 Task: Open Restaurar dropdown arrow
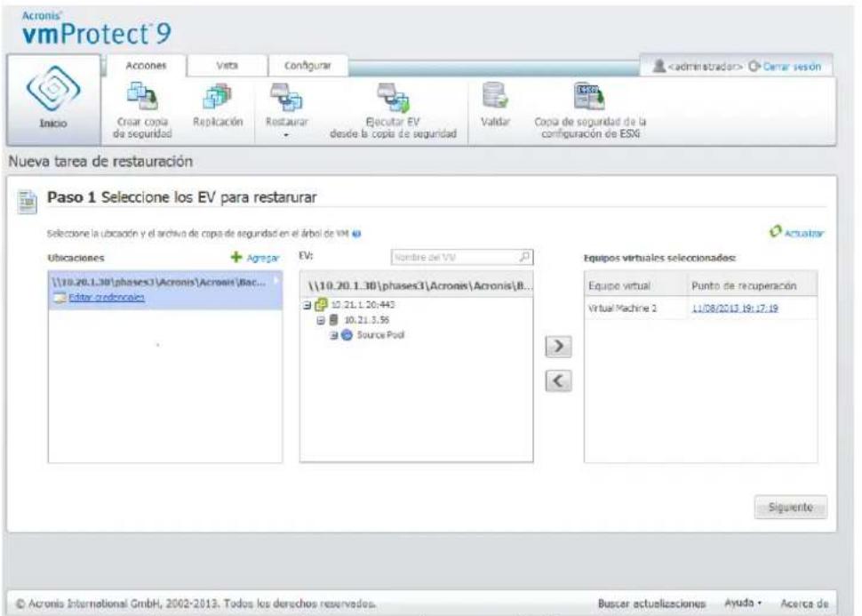[x=286, y=135]
